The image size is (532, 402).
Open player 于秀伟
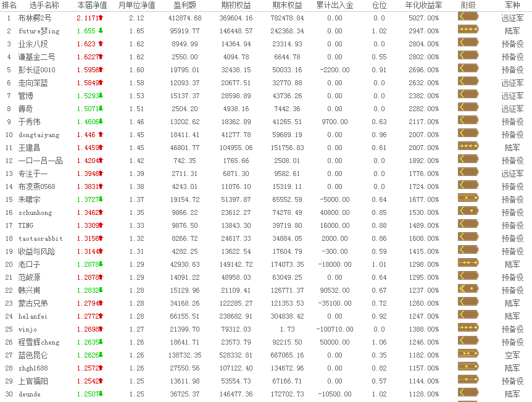[x=30, y=122]
